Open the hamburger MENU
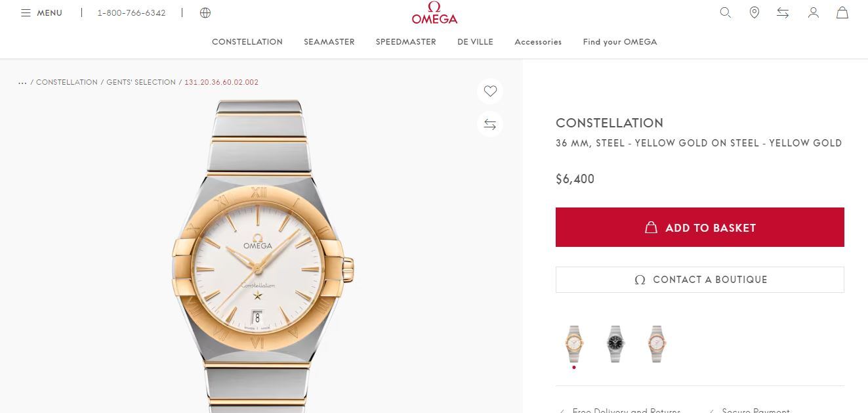Image resolution: width=868 pixels, height=413 pixels. point(41,12)
